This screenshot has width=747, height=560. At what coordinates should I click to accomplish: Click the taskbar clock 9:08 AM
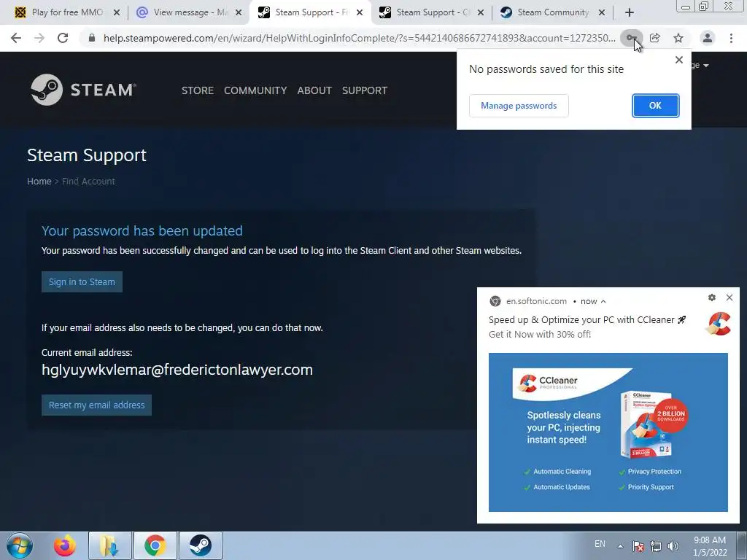(709, 540)
